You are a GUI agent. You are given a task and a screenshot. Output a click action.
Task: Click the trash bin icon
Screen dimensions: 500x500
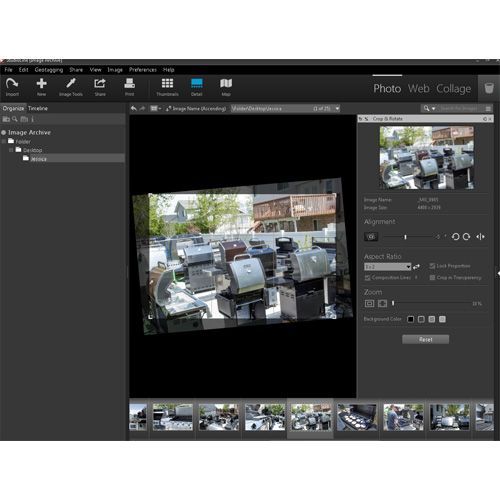(489, 88)
